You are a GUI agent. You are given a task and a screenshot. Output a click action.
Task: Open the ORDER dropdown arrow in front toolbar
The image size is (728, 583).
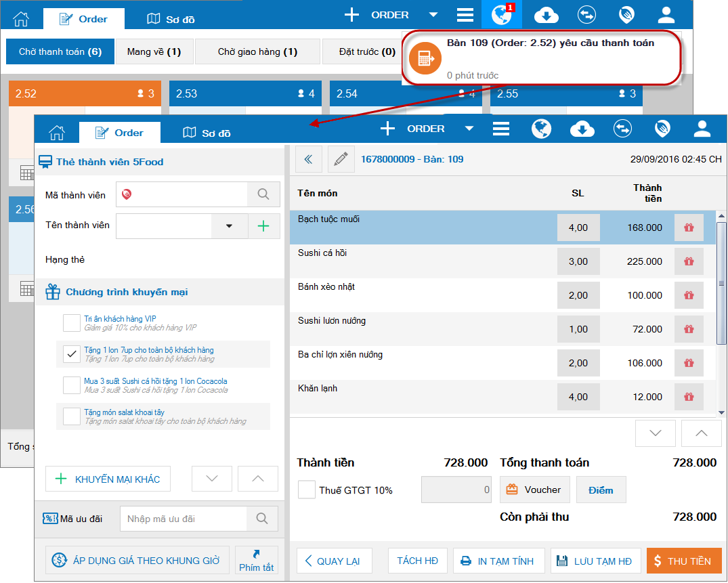point(469,129)
